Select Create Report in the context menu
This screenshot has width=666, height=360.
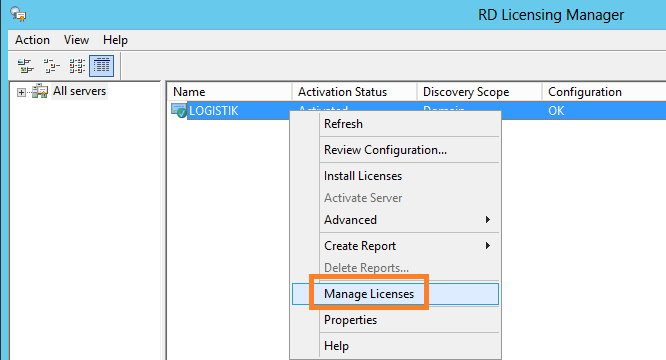click(x=395, y=246)
